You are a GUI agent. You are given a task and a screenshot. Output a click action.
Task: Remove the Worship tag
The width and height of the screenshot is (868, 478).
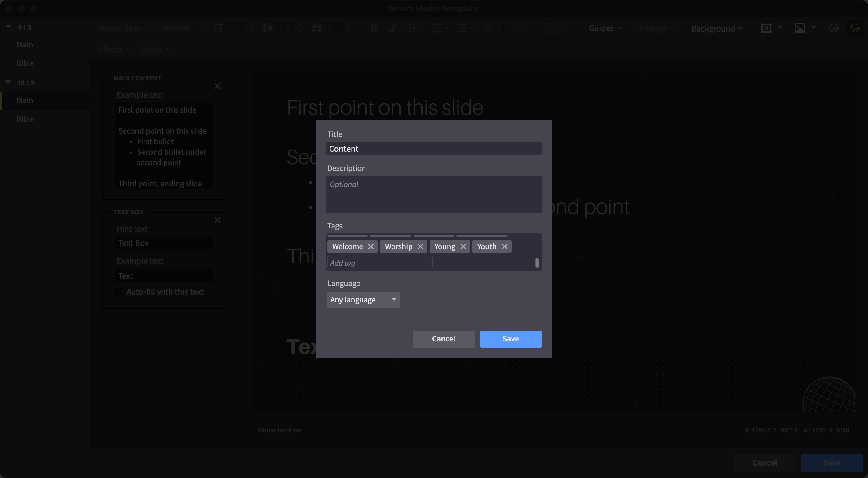pos(420,246)
